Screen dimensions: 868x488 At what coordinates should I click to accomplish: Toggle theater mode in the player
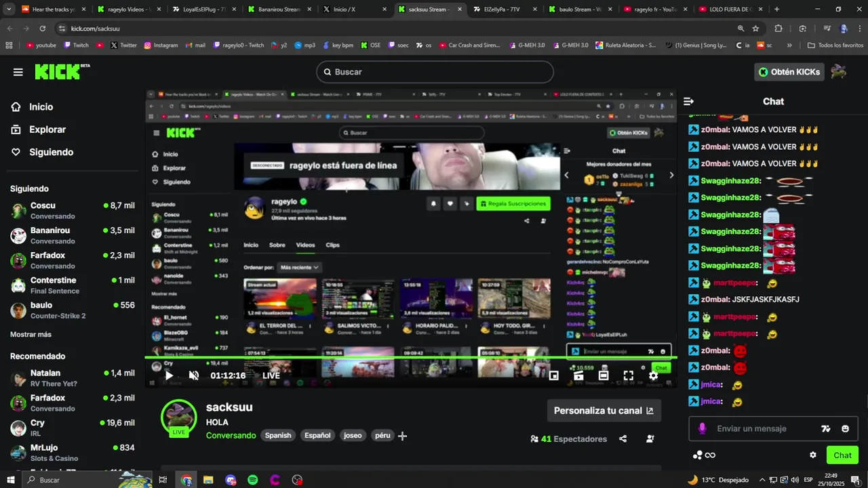(604, 375)
